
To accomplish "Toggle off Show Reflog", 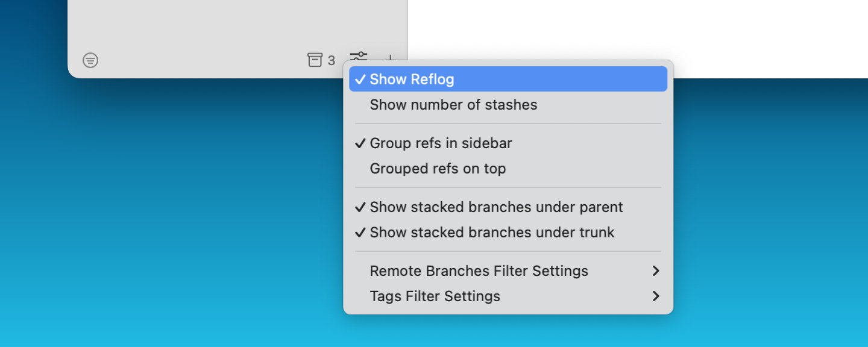I will 412,79.
